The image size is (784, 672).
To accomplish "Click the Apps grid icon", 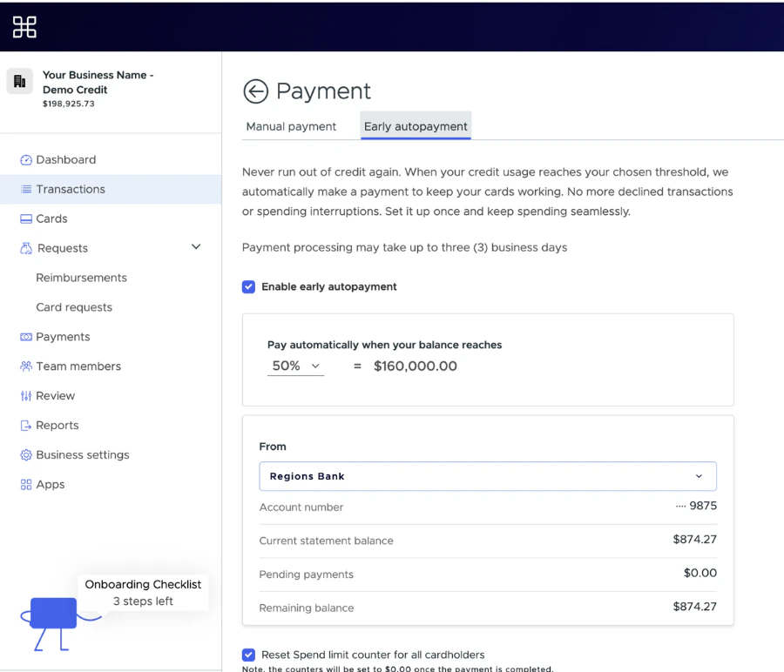I will point(26,485).
